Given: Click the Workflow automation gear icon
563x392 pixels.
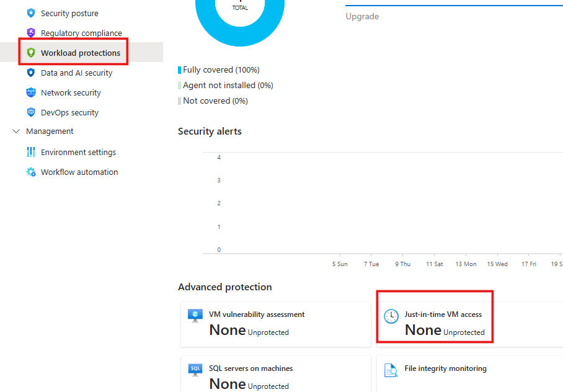Looking at the screenshot, I should pos(31,172).
